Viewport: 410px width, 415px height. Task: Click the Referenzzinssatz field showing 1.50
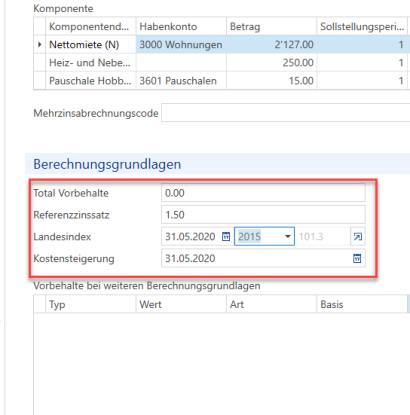[x=263, y=215]
